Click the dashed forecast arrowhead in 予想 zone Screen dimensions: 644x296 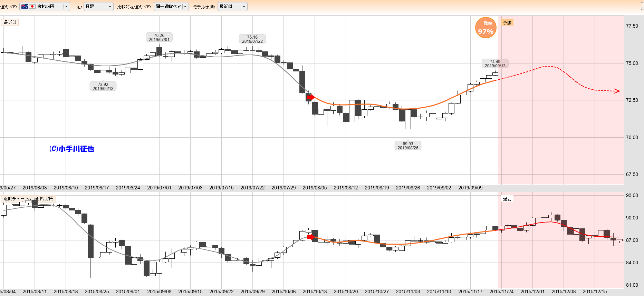click(x=617, y=91)
